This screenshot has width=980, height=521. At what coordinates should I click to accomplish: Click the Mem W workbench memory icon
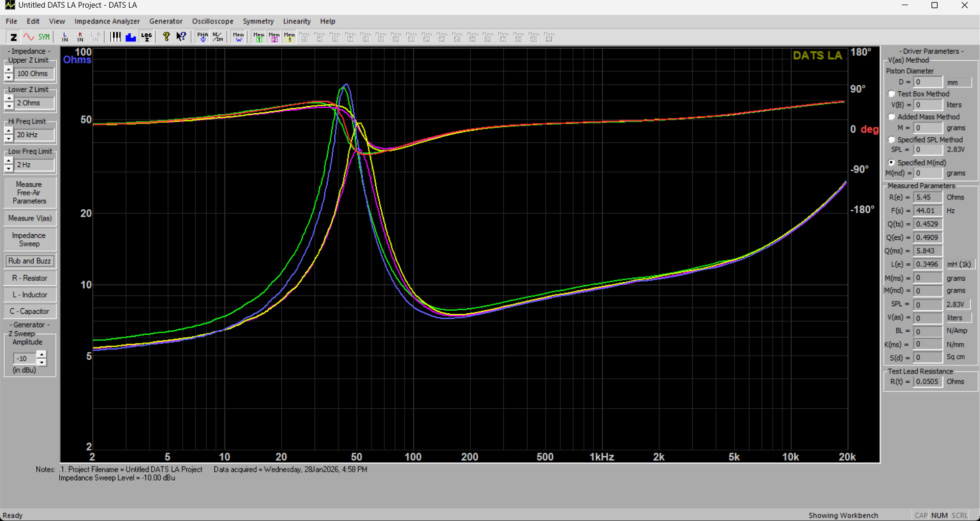pyautogui.click(x=238, y=37)
